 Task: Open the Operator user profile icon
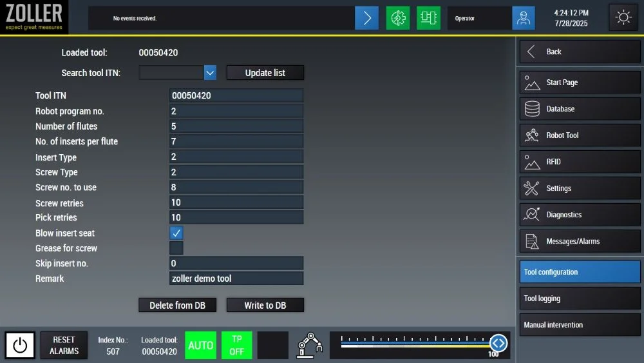[x=524, y=18]
